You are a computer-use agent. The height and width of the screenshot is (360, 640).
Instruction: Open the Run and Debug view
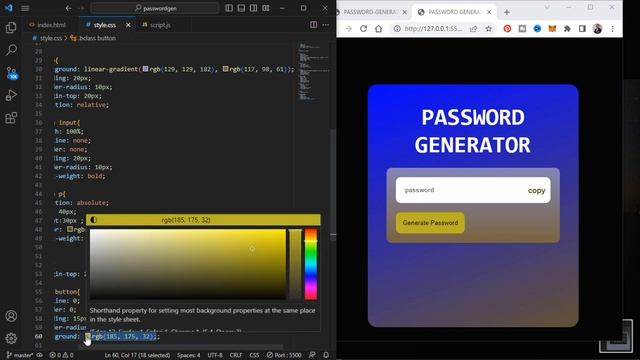pos(11,95)
